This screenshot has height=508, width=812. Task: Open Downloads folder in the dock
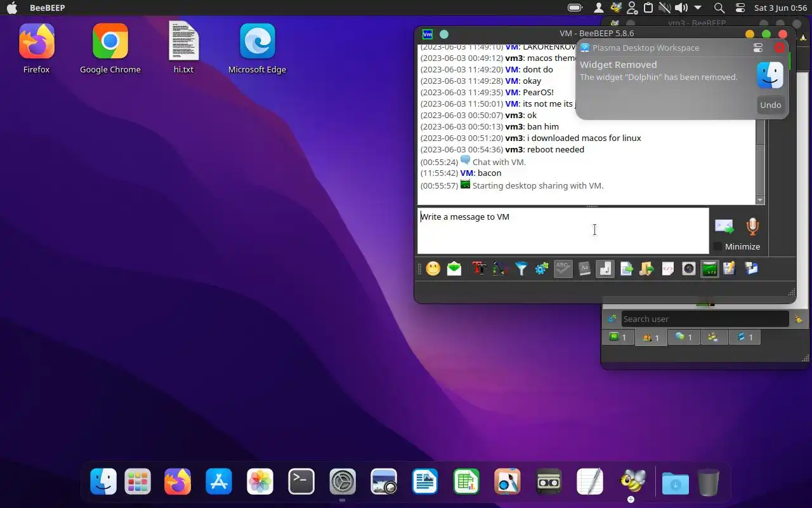tap(676, 483)
